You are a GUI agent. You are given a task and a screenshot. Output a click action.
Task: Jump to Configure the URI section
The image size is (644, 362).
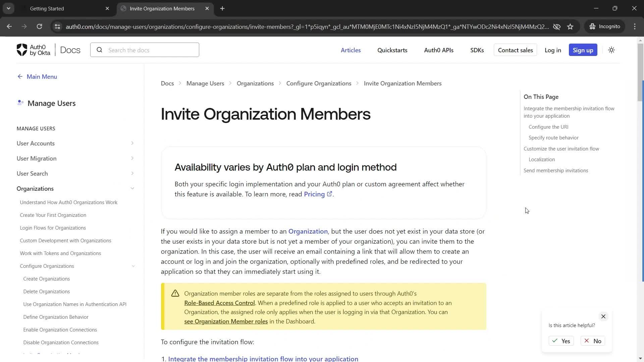(x=548, y=127)
